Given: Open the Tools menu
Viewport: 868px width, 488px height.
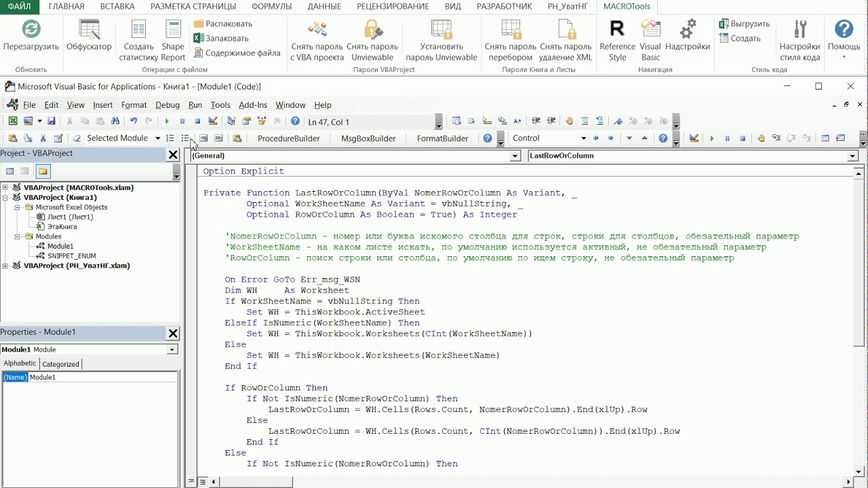Looking at the screenshot, I should pos(220,105).
